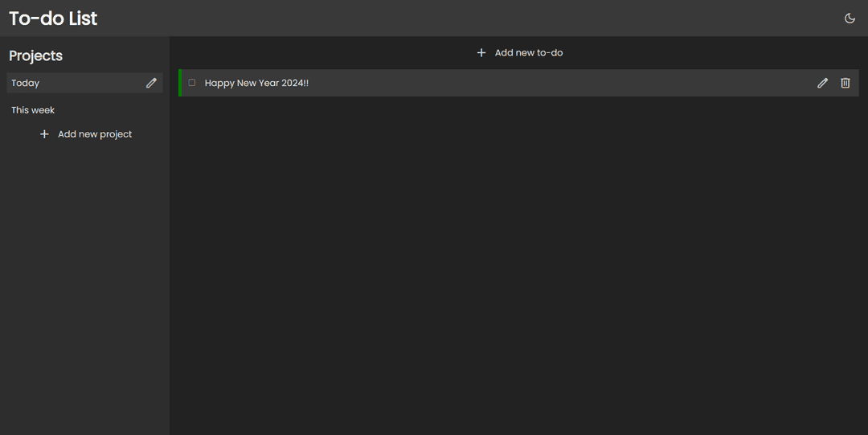The image size is (868, 435).
Task: Toggle theme with the moon icon
Action: pyautogui.click(x=850, y=18)
